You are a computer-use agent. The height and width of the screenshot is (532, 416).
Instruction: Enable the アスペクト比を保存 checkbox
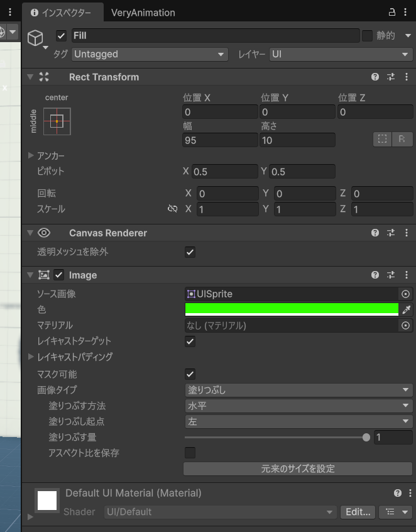point(190,453)
